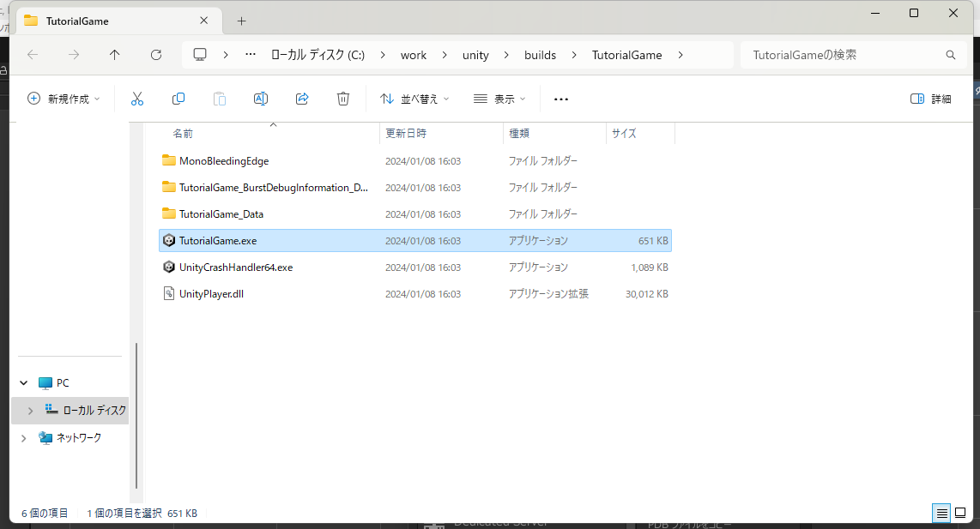Toggle the 詳細 details pane
Viewport: 980px width, 529px height.
click(x=930, y=99)
